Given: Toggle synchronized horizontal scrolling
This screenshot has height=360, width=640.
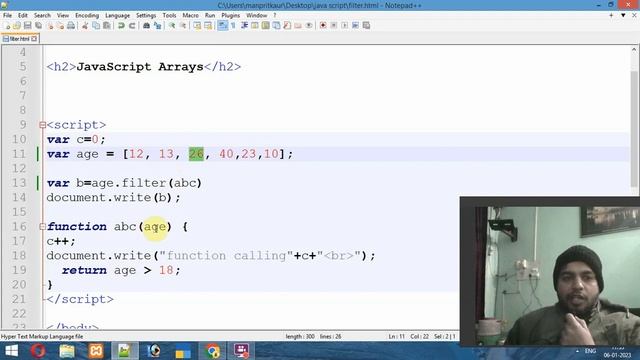Looking at the screenshot, I should (x=208, y=25).
